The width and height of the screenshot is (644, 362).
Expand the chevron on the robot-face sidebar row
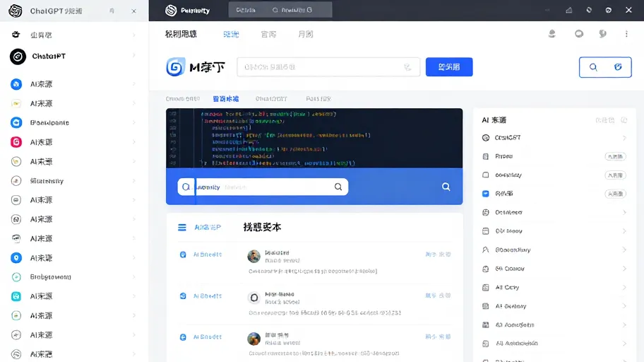pos(134,35)
